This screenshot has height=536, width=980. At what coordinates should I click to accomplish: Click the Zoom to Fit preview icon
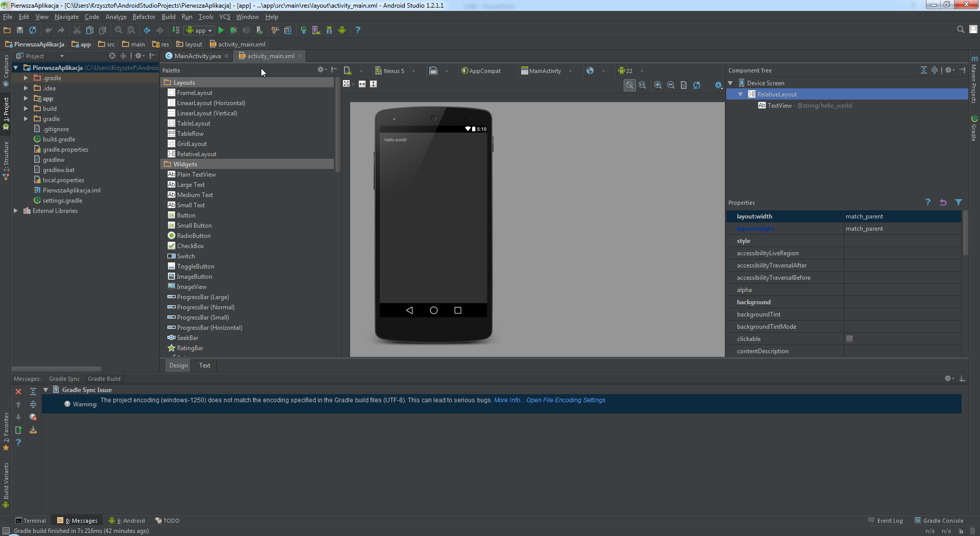tap(630, 85)
